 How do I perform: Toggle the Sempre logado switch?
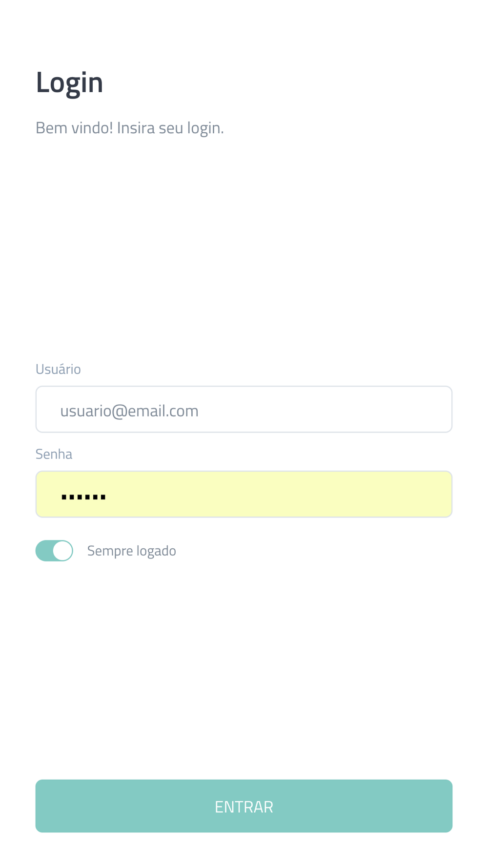(x=54, y=551)
